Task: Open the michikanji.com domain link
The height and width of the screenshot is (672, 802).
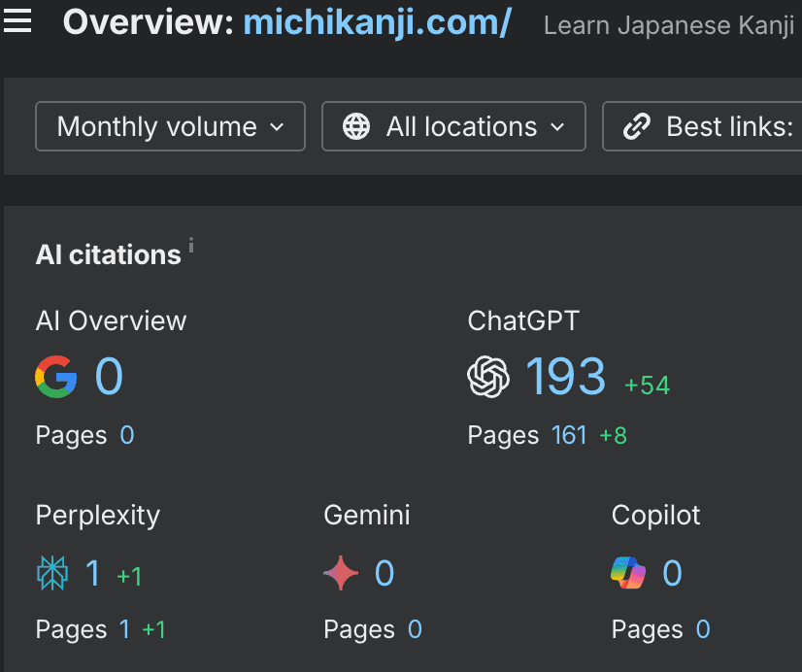Action: [x=377, y=21]
